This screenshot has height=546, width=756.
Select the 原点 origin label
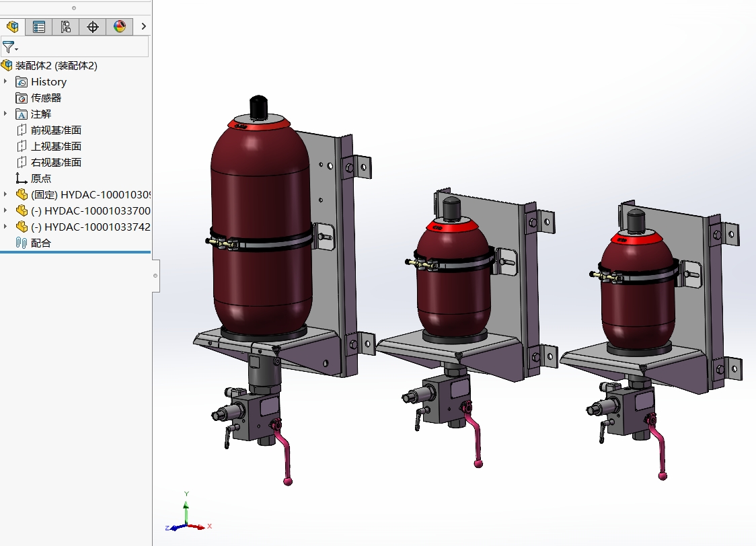pyautogui.click(x=41, y=178)
